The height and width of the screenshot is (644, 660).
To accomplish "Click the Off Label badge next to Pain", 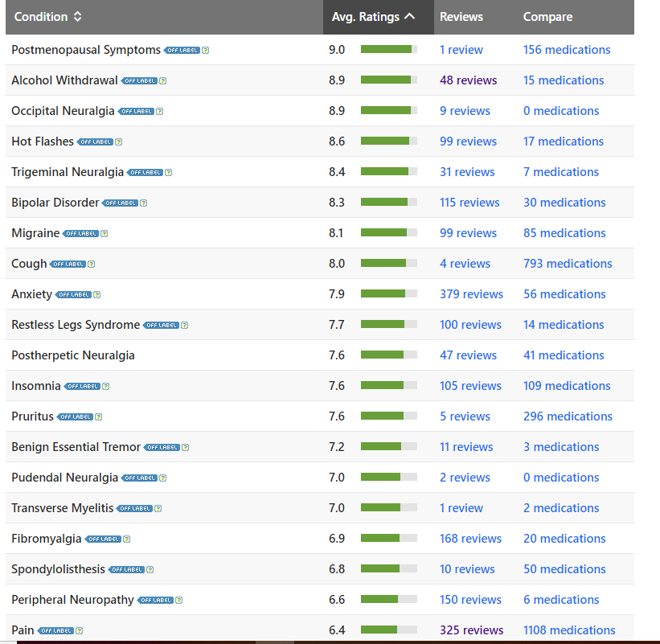I will (56, 630).
